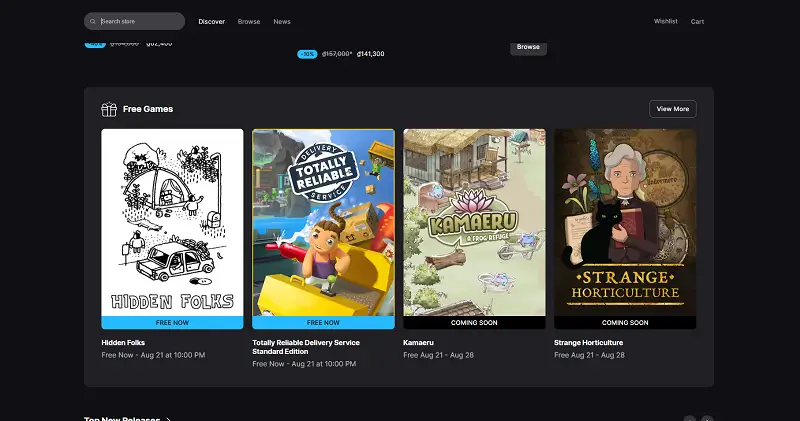Click the search magnifier icon
This screenshot has height=421, width=800.
92,21
